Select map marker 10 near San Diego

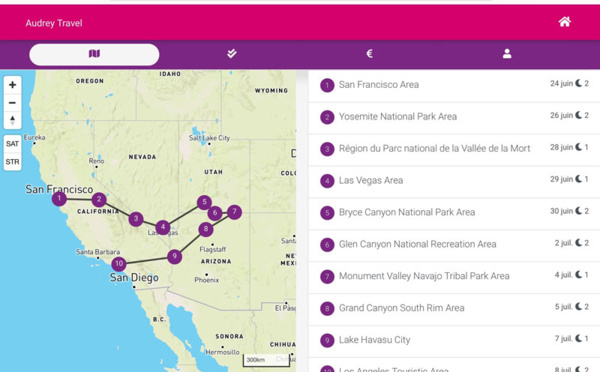(119, 263)
